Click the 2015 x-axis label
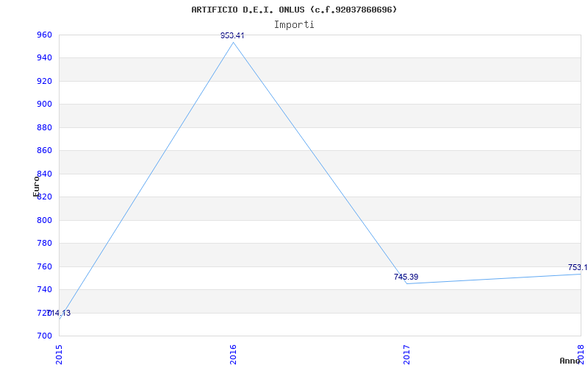This screenshot has width=588, height=368. [x=59, y=355]
